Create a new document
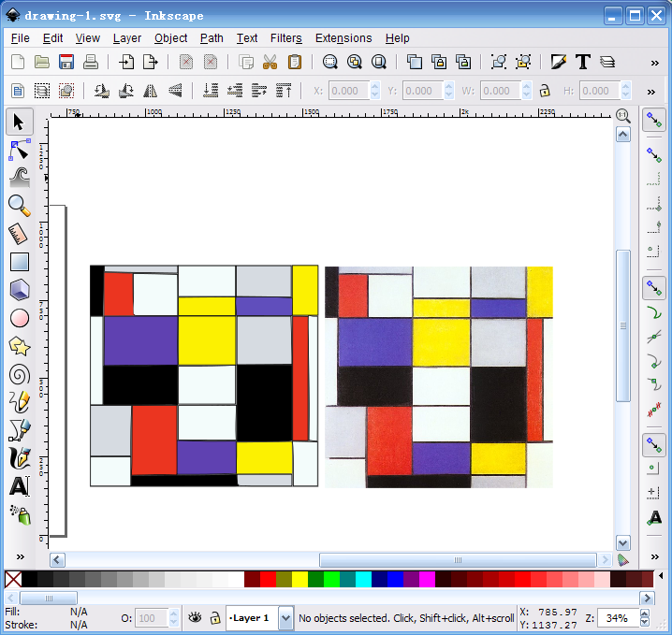Viewport: 672px width, 635px height. click(18, 62)
